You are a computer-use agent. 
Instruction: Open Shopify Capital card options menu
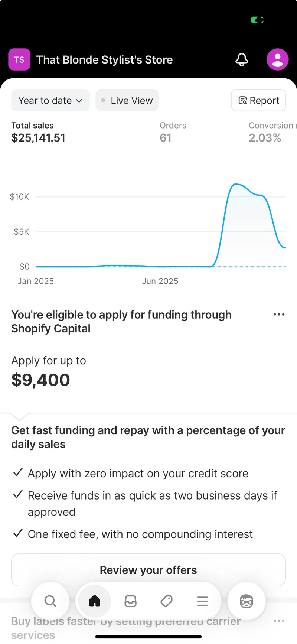click(x=279, y=315)
